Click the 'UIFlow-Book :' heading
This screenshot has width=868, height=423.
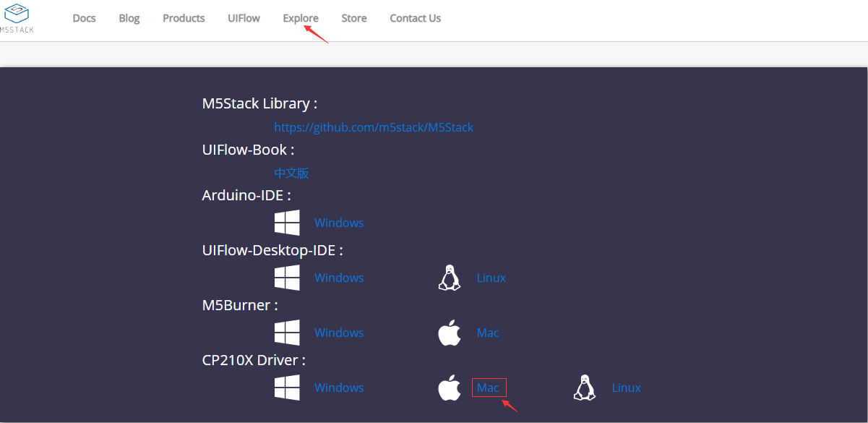click(249, 150)
